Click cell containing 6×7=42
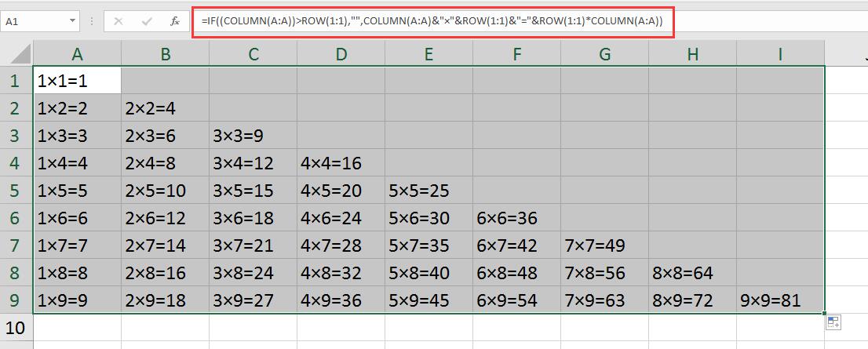Viewport: 868px width, 349px height. tap(517, 245)
